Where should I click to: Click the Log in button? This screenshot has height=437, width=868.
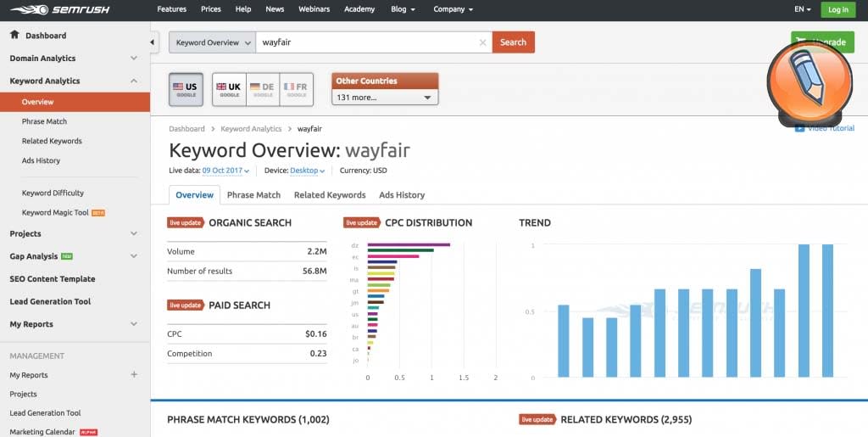coord(838,9)
